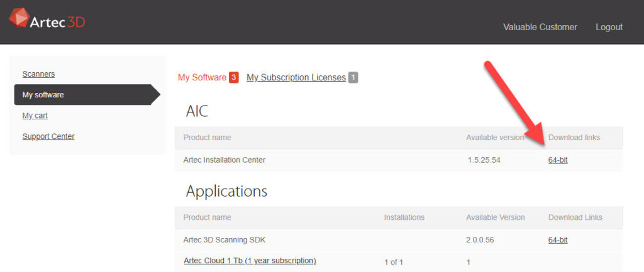Open Support Center sidebar link
This screenshot has width=644, height=272.
pyautogui.click(x=48, y=136)
